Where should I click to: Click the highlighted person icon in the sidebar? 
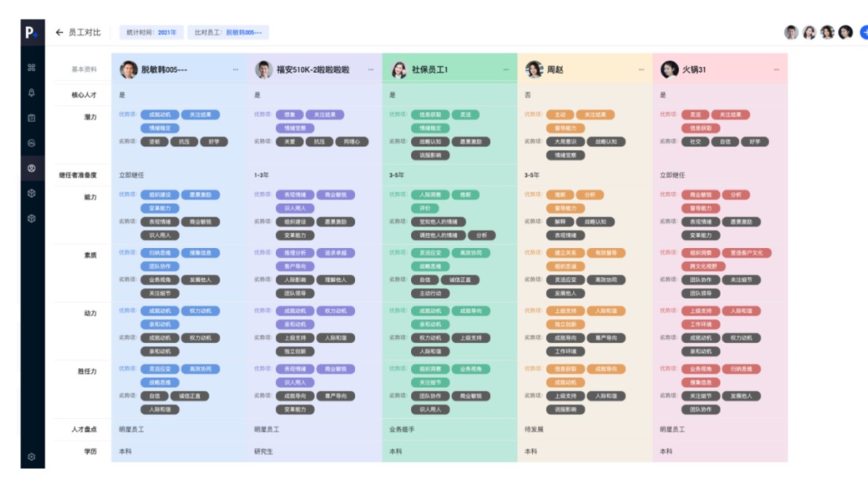pyautogui.click(x=32, y=167)
